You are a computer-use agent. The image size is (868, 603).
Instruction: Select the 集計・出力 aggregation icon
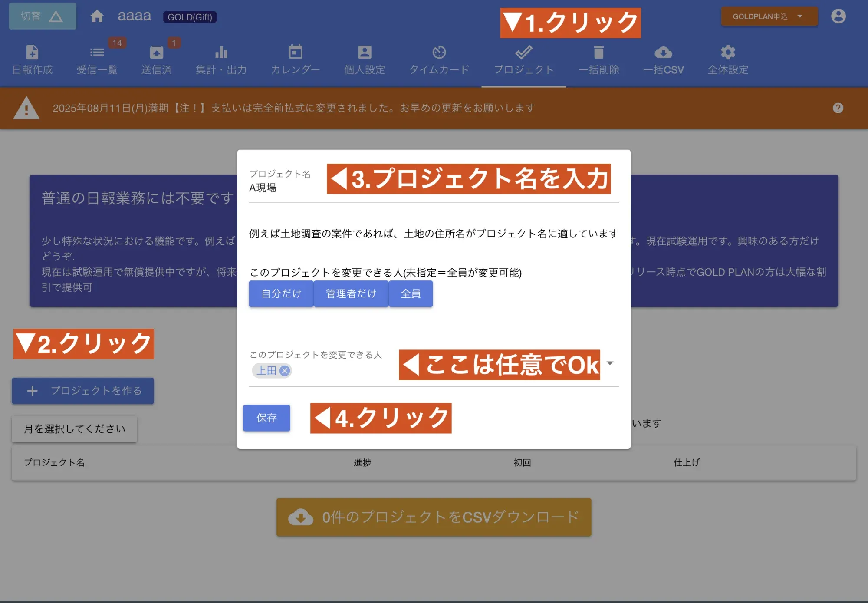point(221,60)
